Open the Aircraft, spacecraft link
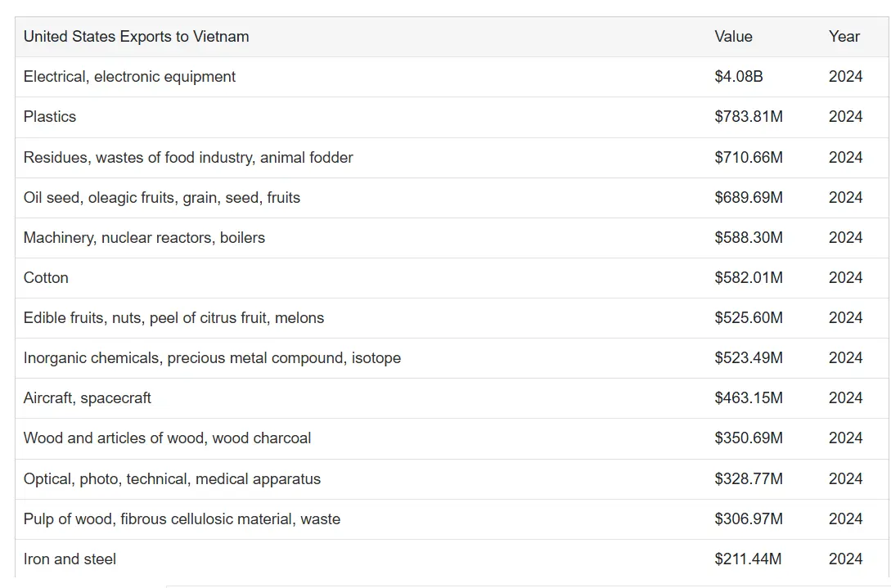 pos(88,398)
